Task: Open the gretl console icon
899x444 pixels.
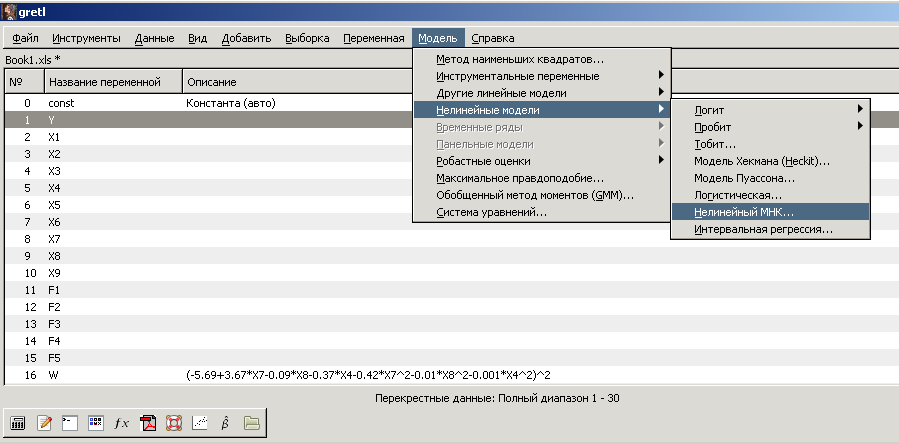Action: coord(70,423)
